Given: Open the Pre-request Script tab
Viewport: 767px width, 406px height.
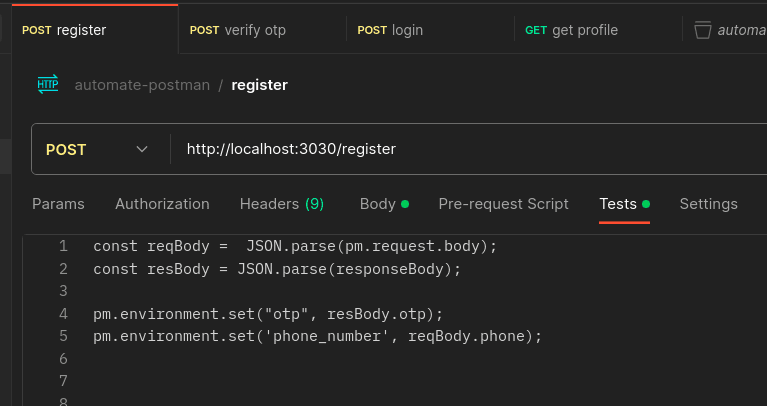Looking at the screenshot, I should (x=503, y=204).
